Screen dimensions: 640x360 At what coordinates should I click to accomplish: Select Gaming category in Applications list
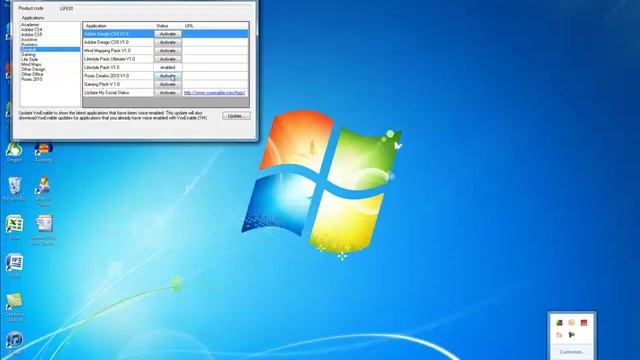(x=28, y=54)
